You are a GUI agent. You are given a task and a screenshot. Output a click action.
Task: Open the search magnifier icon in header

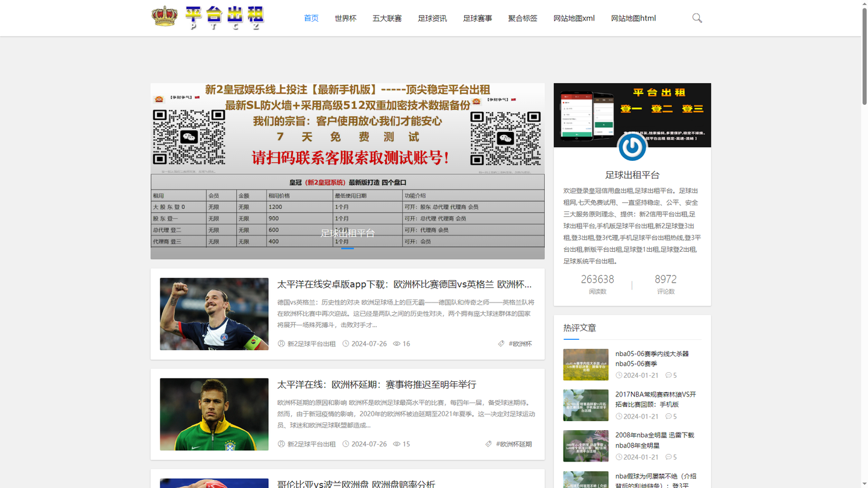point(697,18)
